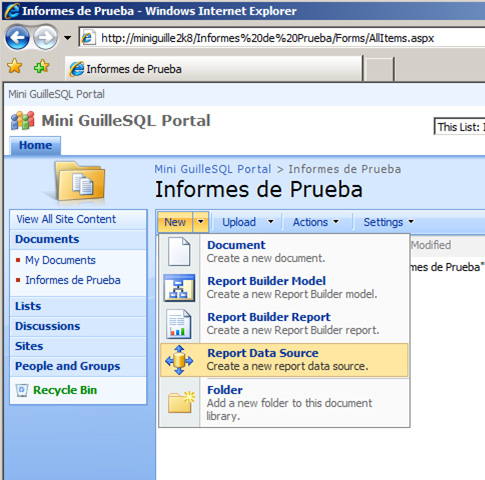The width and height of the screenshot is (485, 480).
Task: Click the blank Document icon
Action: click(x=179, y=252)
